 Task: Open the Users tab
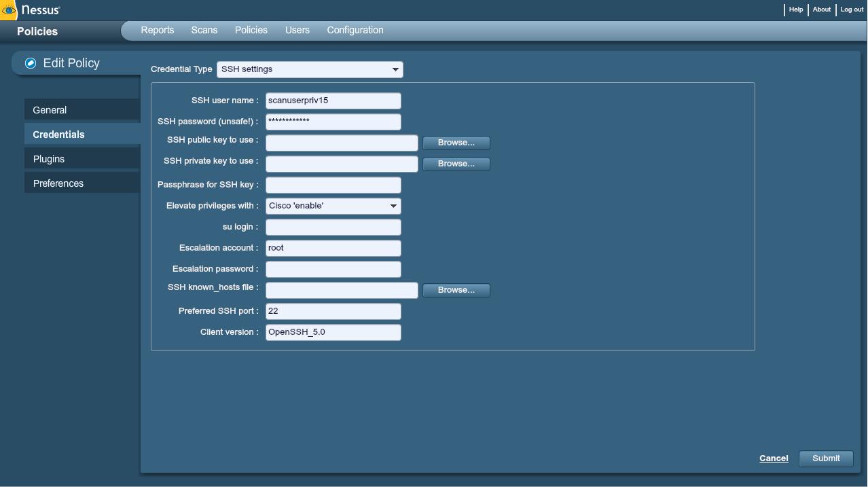point(297,31)
